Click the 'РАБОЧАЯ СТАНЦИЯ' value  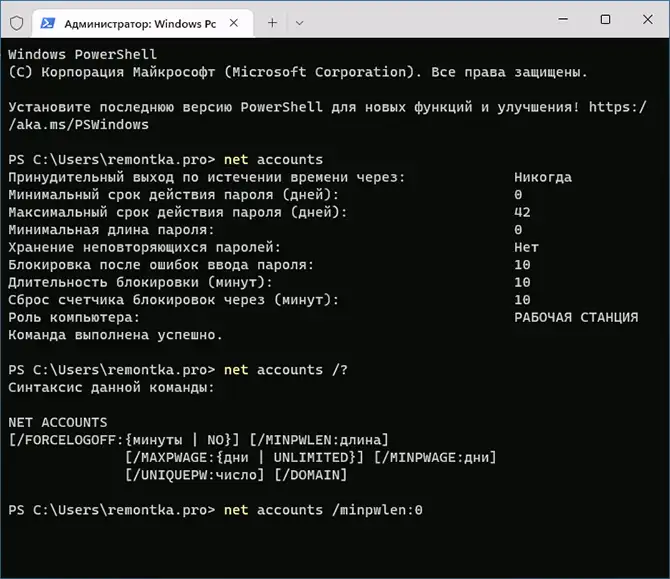(576, 317)
